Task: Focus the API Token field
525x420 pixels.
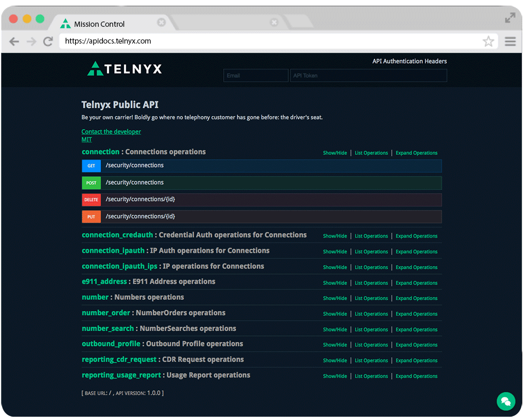Action: point(369,76)
